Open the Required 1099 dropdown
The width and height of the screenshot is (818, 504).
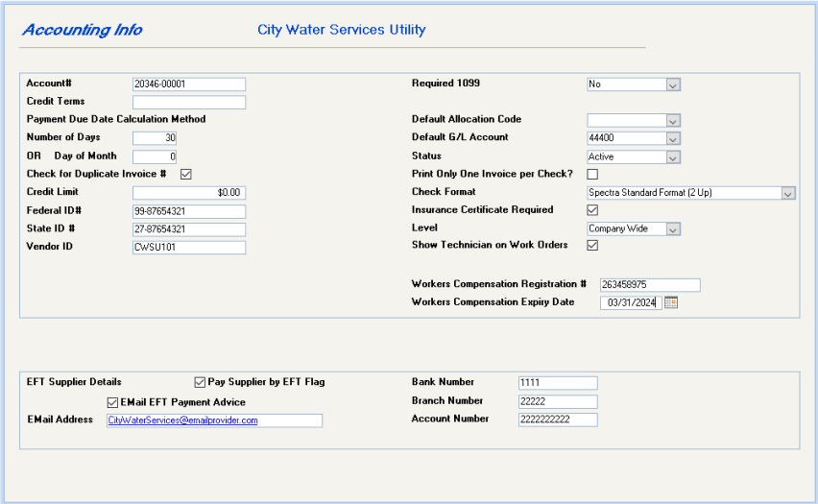click(x=673, y=84)
